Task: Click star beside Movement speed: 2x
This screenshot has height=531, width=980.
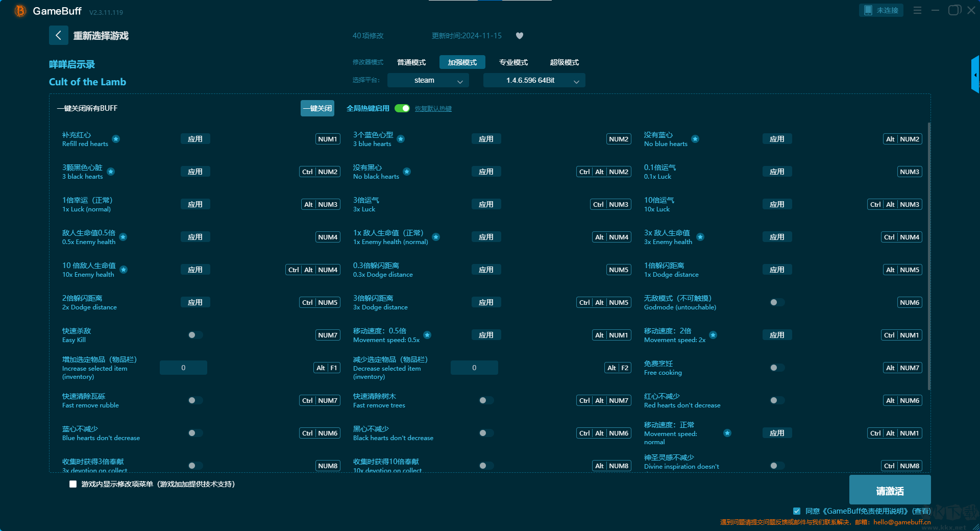Action: click(713, 335)
